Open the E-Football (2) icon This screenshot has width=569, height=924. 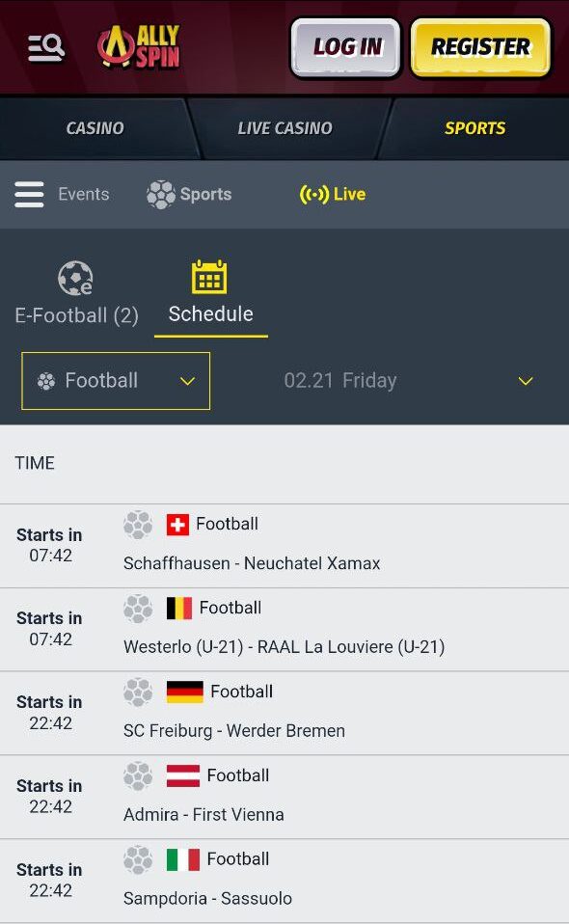tap(75, 278)
